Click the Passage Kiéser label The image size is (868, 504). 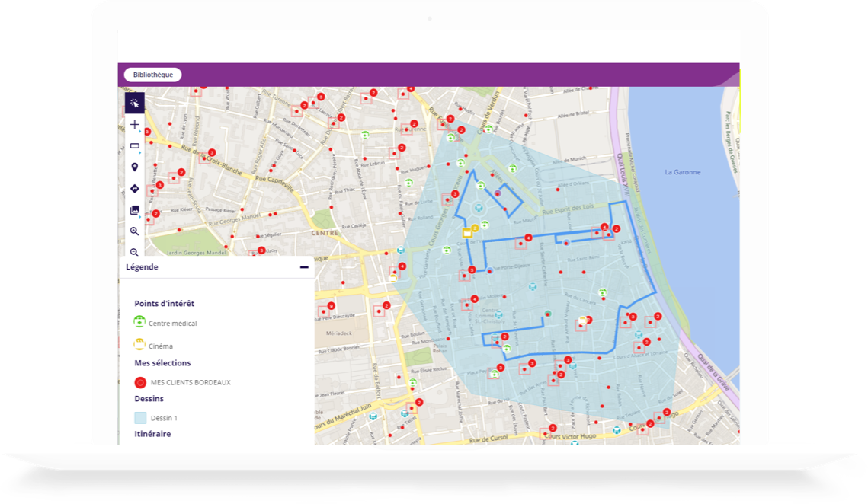click(221, 209)
